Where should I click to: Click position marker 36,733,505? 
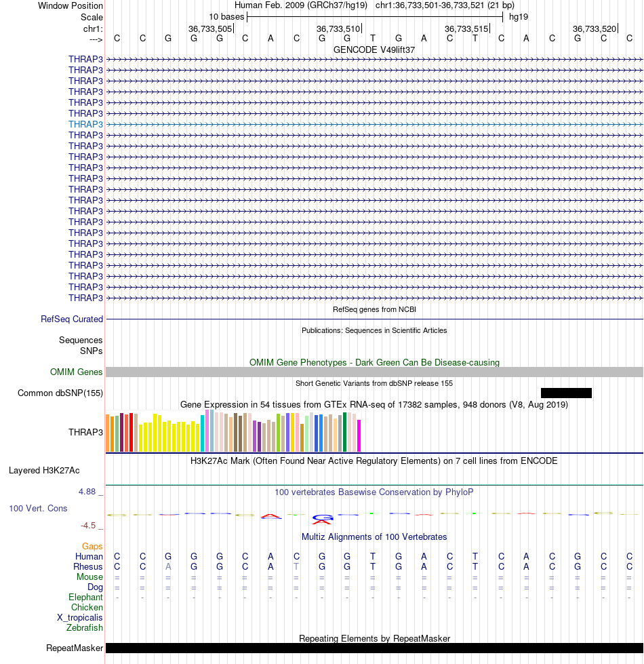coord(210,28)
